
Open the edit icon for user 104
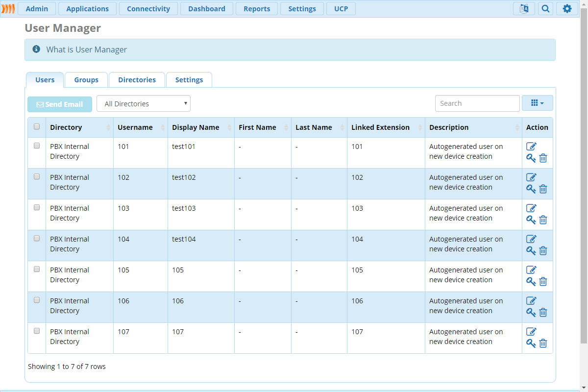click(531, 239)
